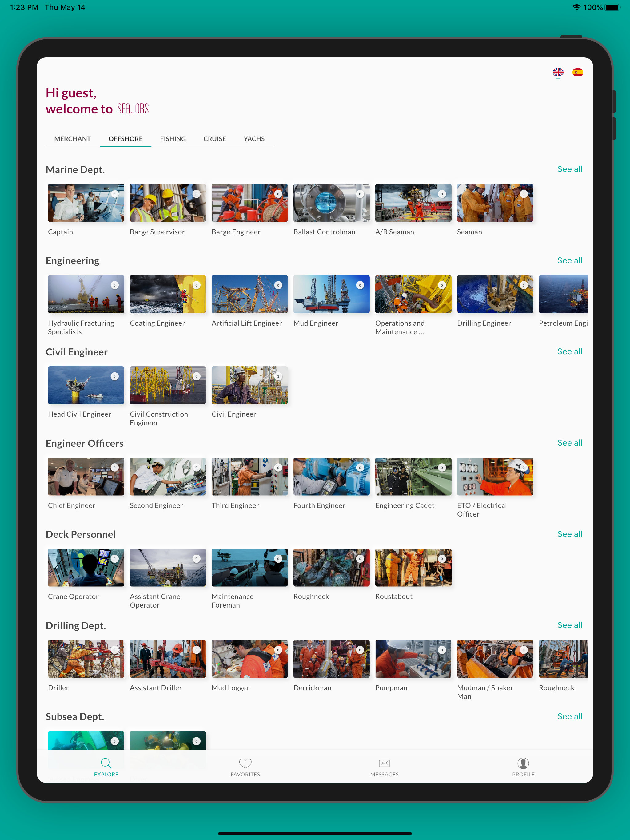Click the 'Mud Engineer' job label
The image size is (630, 840).
(x=315, y=323)
